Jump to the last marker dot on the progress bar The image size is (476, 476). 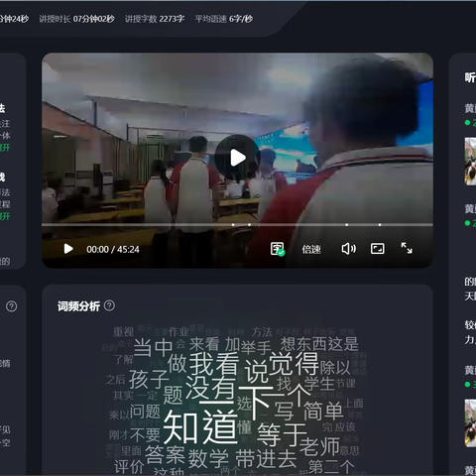[380, 225]
